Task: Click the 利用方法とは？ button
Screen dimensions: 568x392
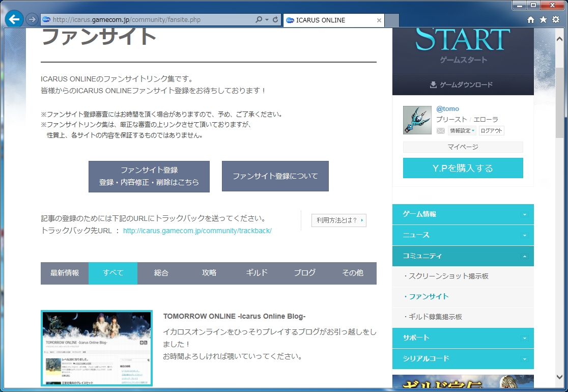Action: coord(338,220)
